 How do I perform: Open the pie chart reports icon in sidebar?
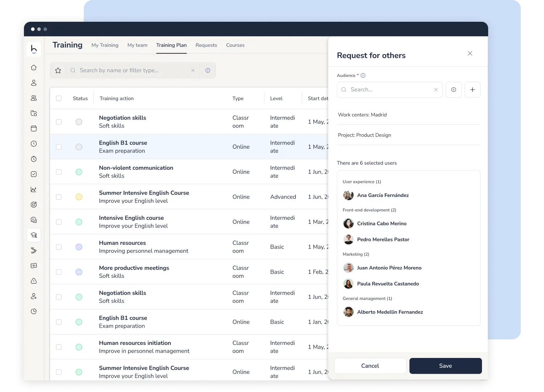(34, 311)
